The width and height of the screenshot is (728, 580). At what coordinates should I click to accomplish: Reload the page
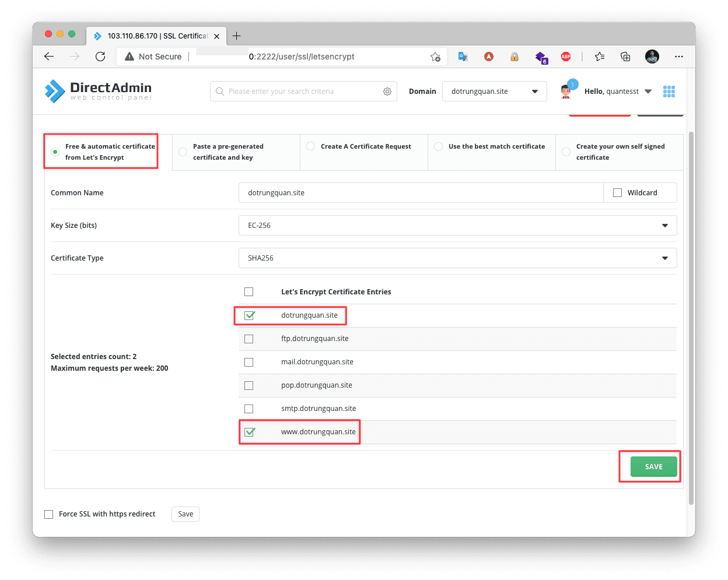[100, 57]
